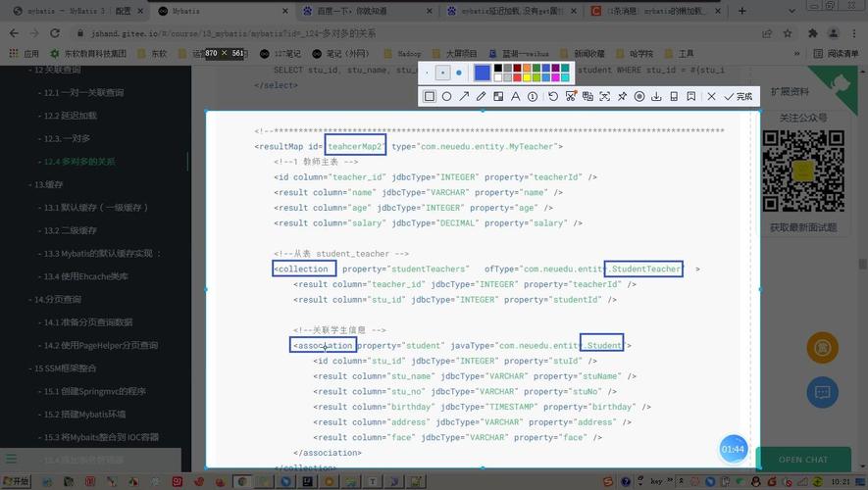Viewport: 868px width, 490px height.
Task: Click the OPEN CHAT button
Action: click(x=803, y=459)
